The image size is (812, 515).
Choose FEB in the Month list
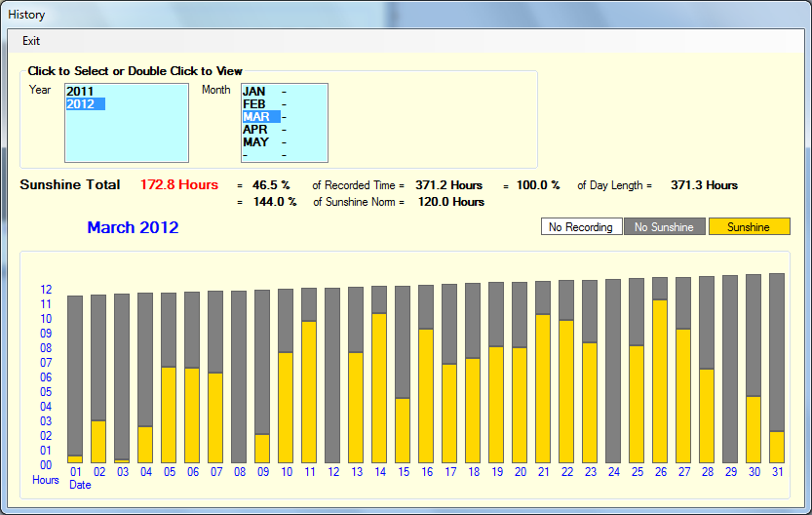254,104
